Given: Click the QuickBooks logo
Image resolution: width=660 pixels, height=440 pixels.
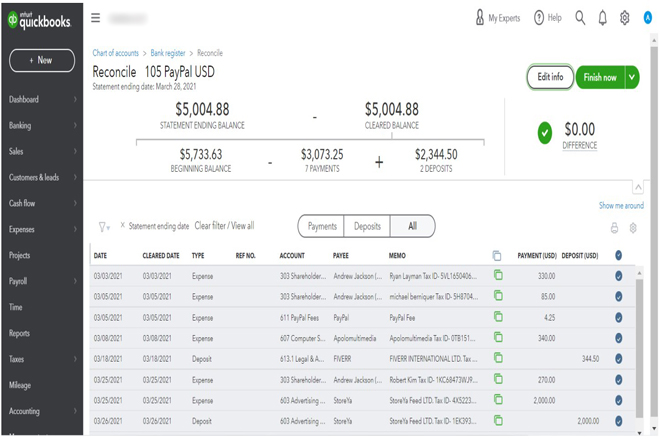Looking at the screenshot, I should (x=39, y=20).
